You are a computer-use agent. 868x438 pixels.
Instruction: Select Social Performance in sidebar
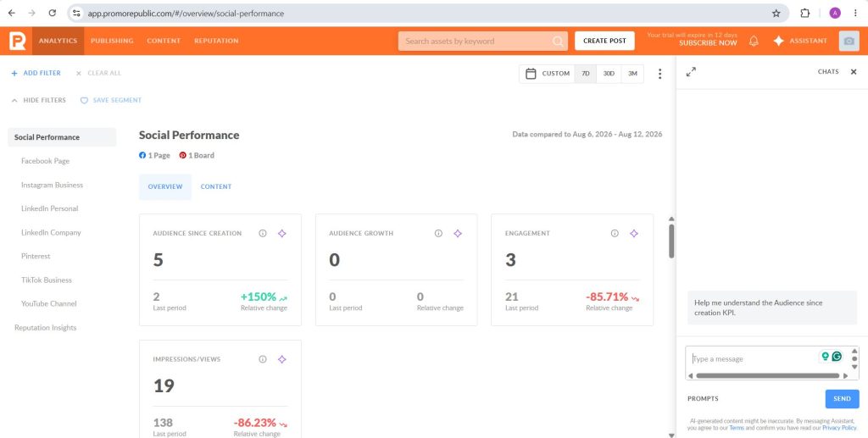(62, 137)
